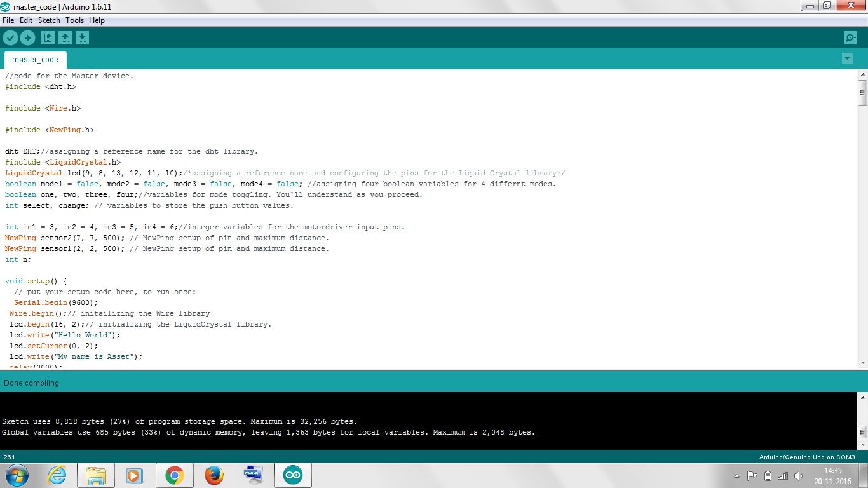Image resolution: width=868 pixels, height=488 pixels.
Task: Click the '//code for the Master device.' comment
Action: click(69, 76)
